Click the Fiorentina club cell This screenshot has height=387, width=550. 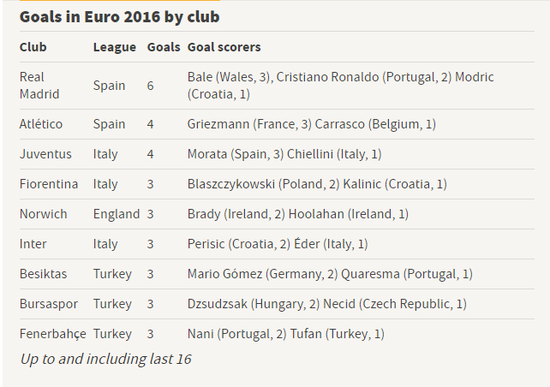pos(49,184)
